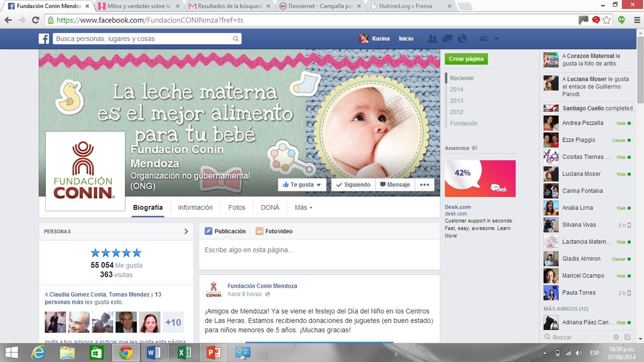This screenshot has width=644, height=362.
Task: Open chat with Ezze Piaggio
Action: 587,140
